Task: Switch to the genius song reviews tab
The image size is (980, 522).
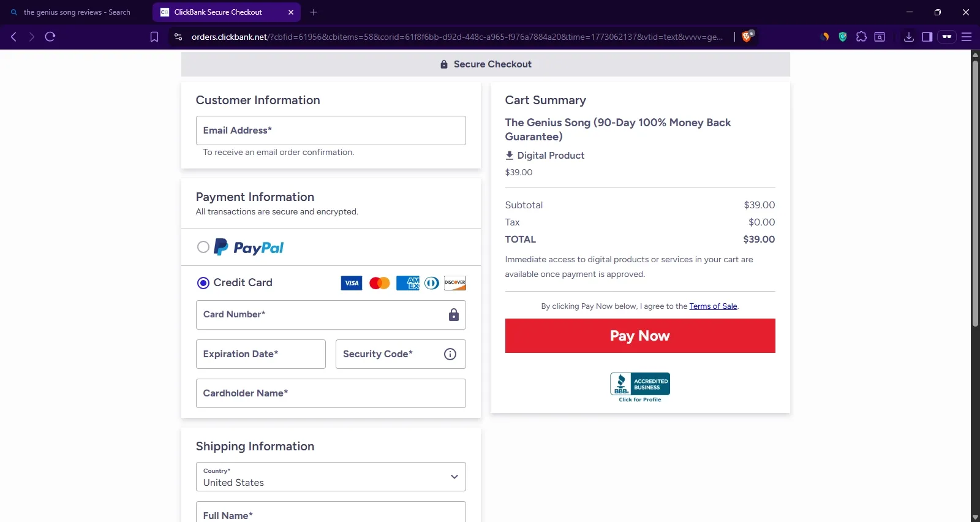Action: point(76,12)
